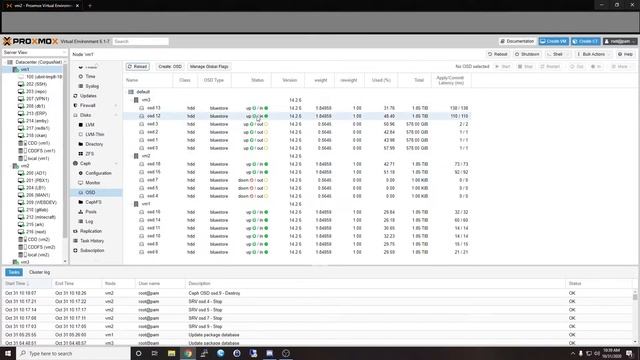Open Task History page
This screenshot has width=640, height=360.
[x=92, y=241]
